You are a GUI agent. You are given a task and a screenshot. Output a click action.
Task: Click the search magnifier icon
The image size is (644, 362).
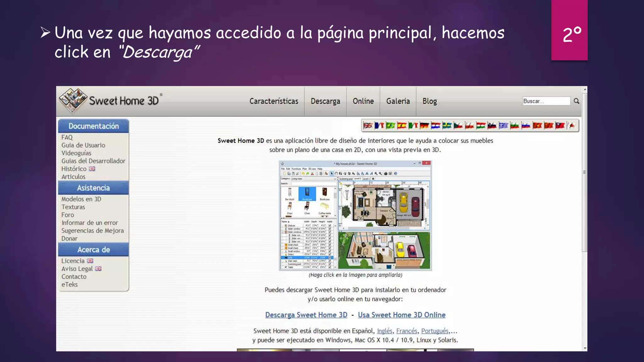(x=576, y=101)
